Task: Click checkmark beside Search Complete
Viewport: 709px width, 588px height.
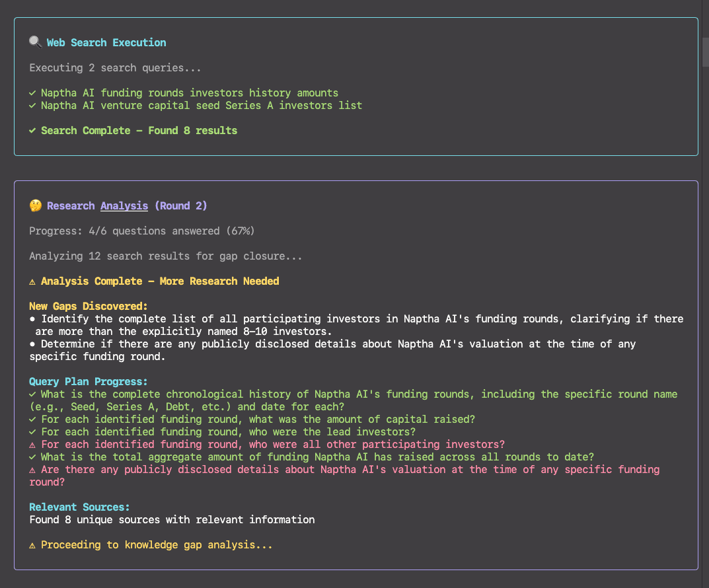Action: (x=32, y=131)
